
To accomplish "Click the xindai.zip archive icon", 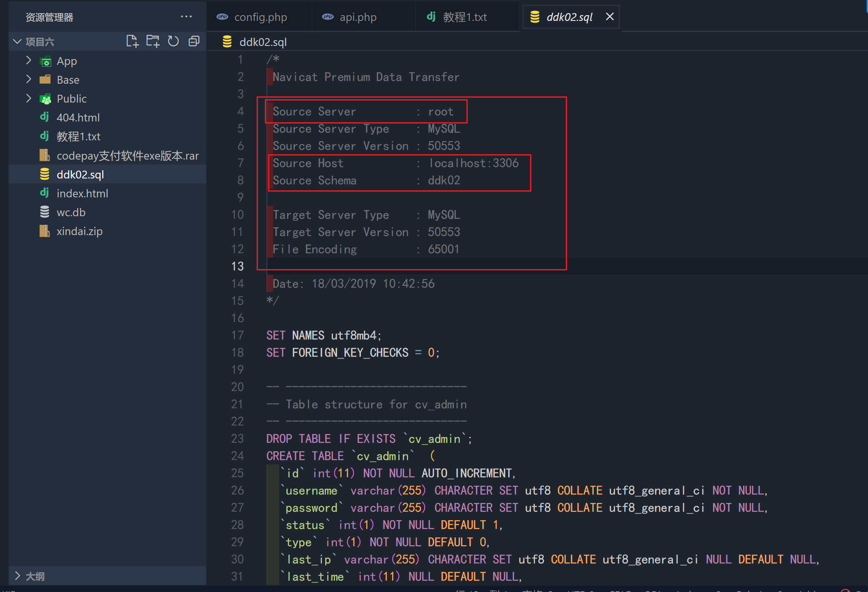I will [45, 231].
